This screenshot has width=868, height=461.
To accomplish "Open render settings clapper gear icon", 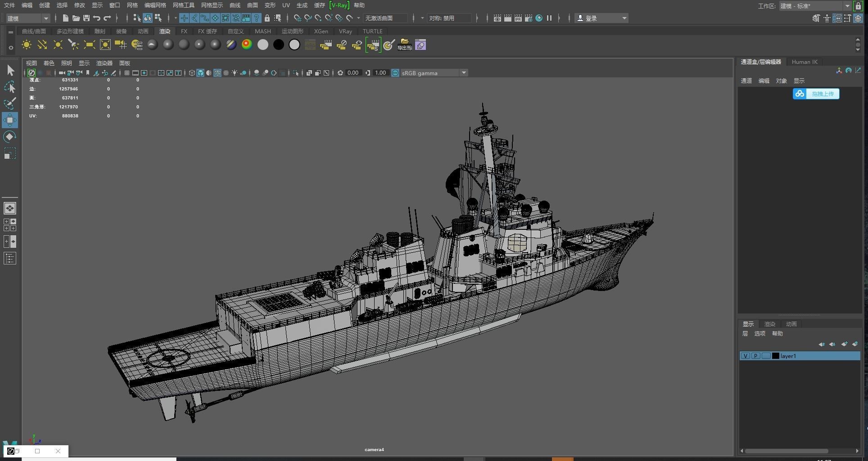I will [x=529, y=18].
